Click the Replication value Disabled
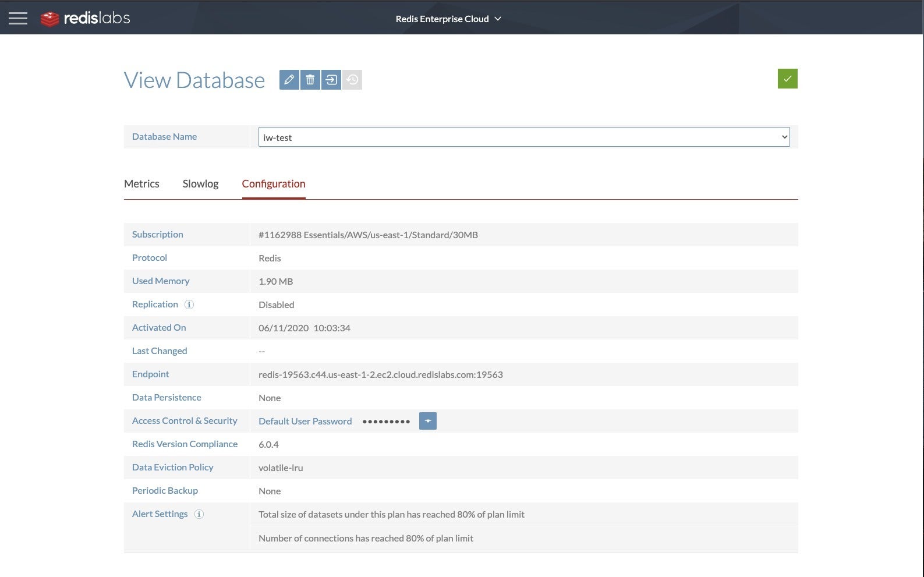 (277, 305)
